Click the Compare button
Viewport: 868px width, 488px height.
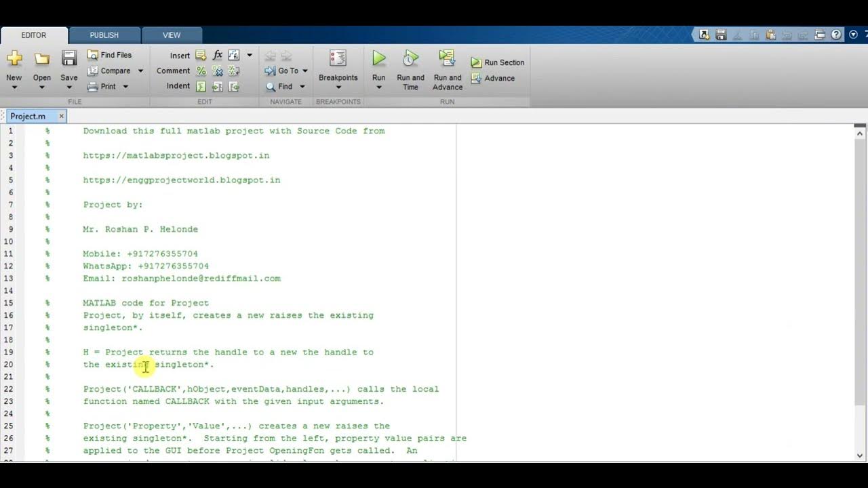pyautogui.click(x=109, y=70)
